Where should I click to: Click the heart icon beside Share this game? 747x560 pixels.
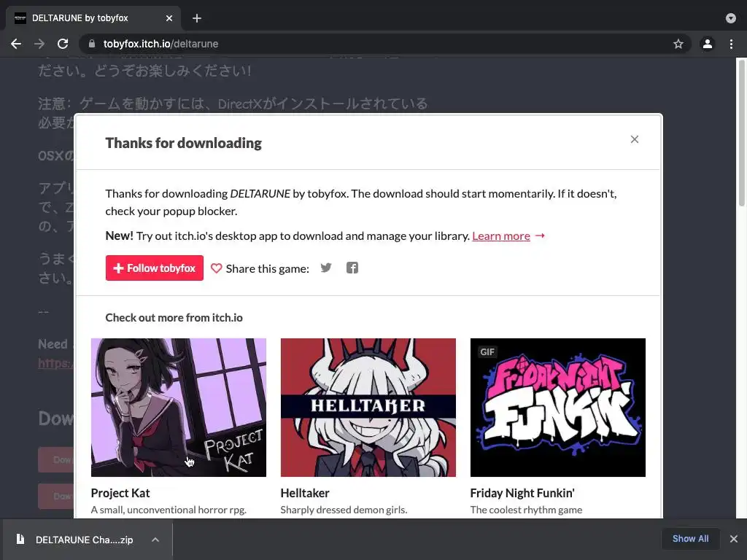[x=216, y=268]
